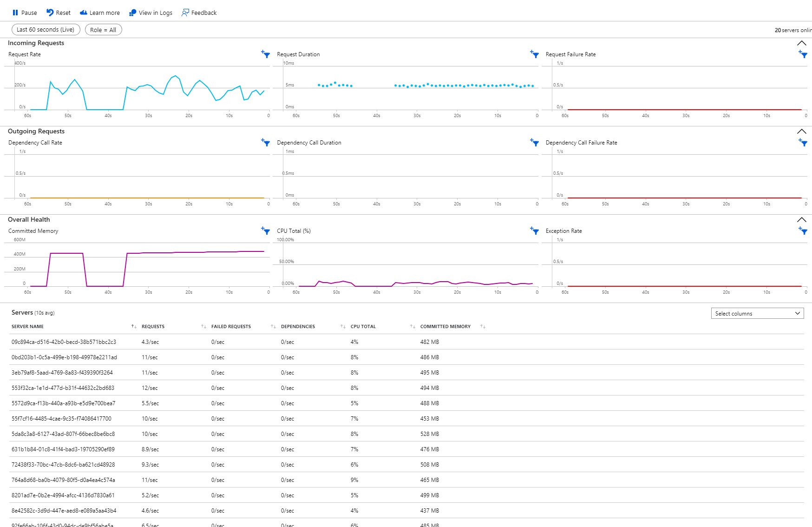Open the Select columns dropdown

point(757,314)
